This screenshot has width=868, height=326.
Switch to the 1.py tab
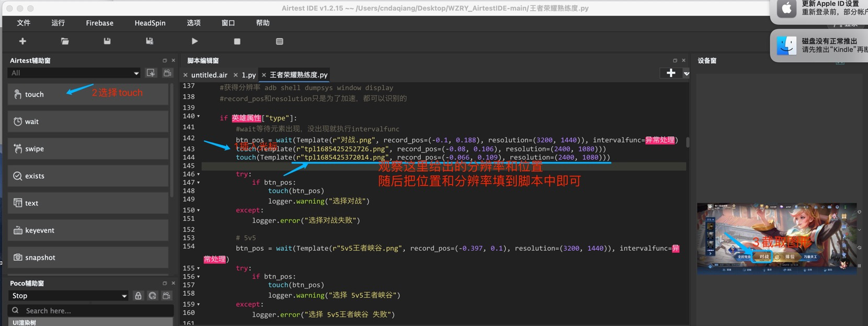coord(248,75)
